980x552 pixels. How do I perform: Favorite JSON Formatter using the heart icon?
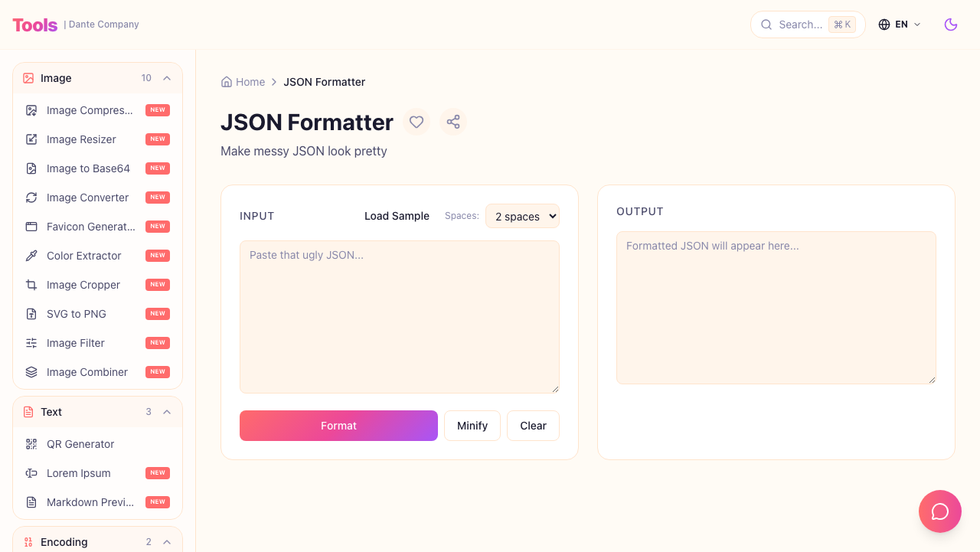click(416, 122)
